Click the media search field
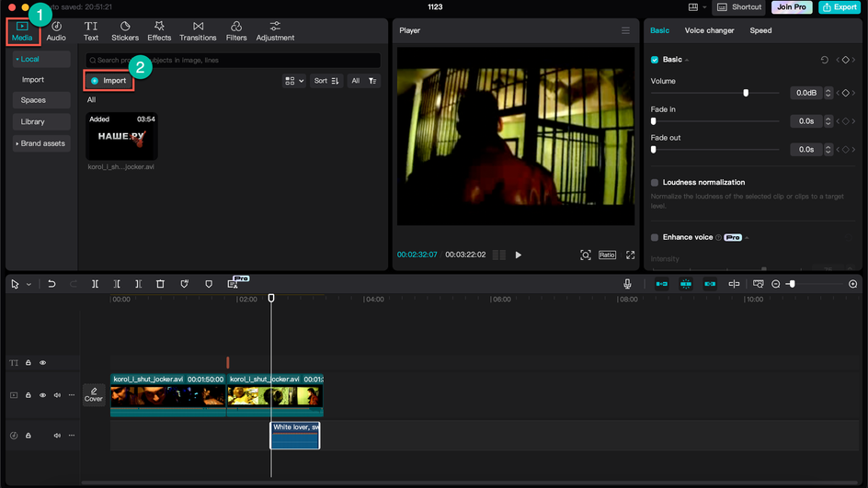Viewport: 868px width, 488px height. (x=233, y=61)
